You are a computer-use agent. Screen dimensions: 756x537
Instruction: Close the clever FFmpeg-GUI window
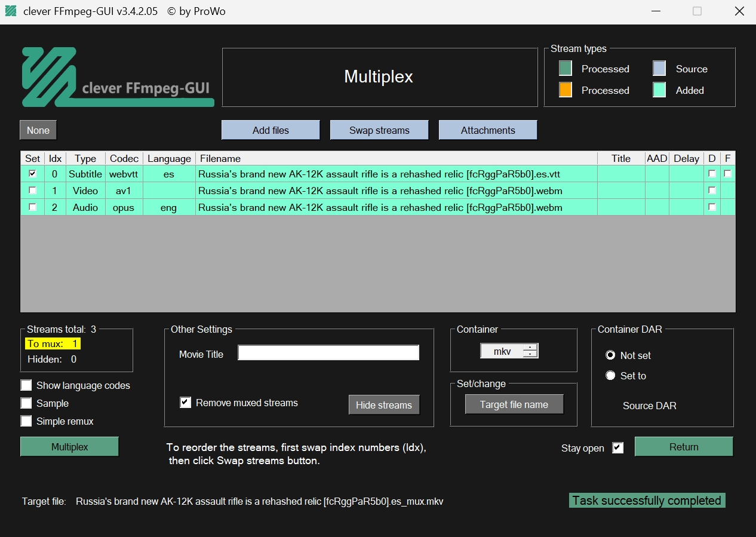pyautogui.click(x=739, y=11)
